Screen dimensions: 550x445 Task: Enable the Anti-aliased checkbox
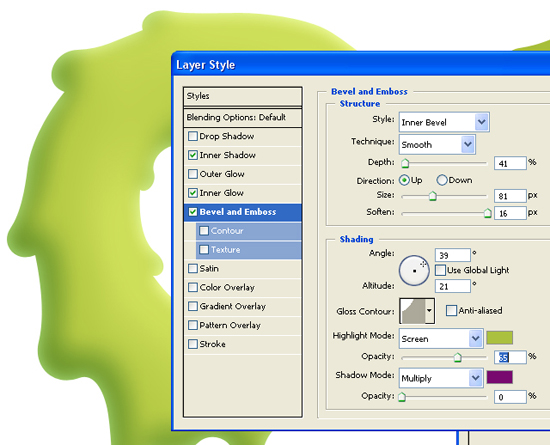451,310
